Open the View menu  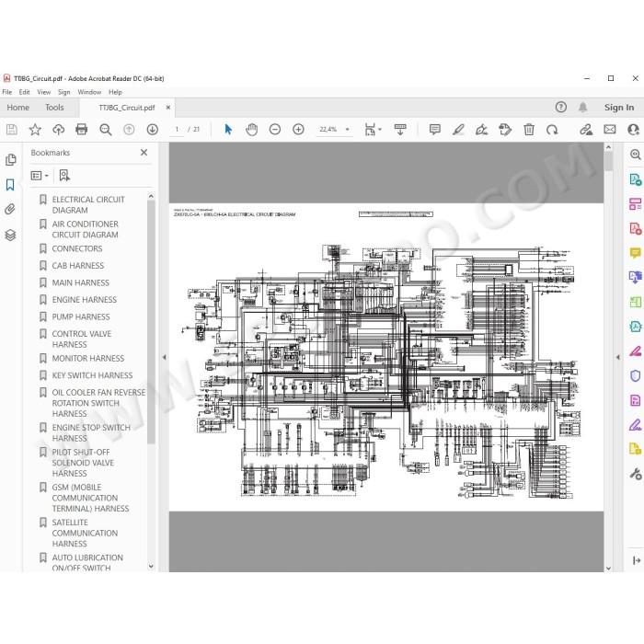[44, 92]
